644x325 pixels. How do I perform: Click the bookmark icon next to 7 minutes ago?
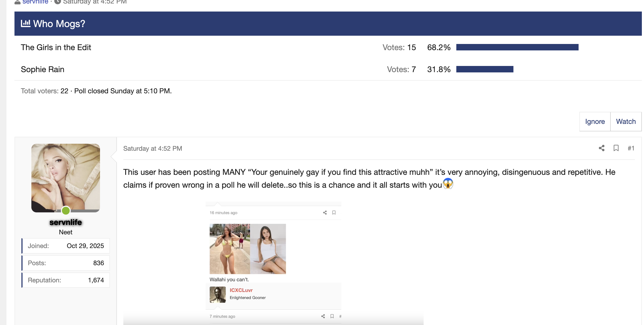tap(332, 316)
